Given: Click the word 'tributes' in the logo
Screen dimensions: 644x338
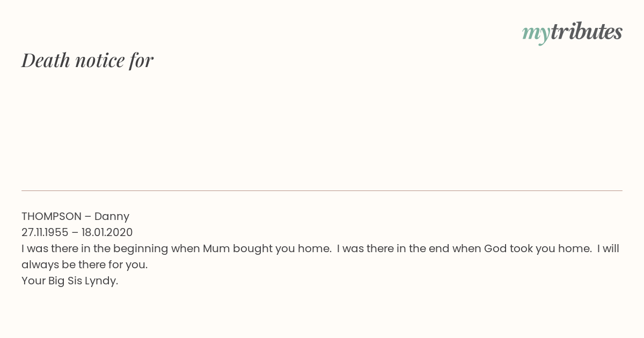Looking at the screenshot, I should coord(586,32).
